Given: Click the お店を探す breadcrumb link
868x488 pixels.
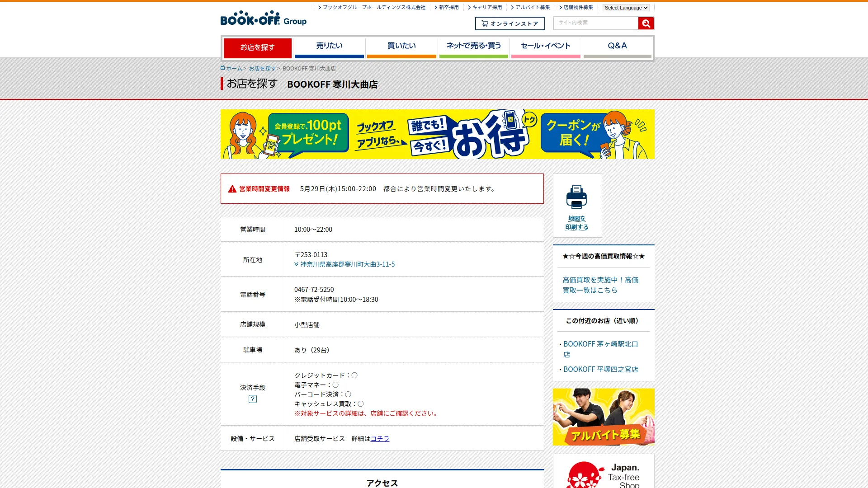Looking at the screenshot, I should click(x=262, y=69).
